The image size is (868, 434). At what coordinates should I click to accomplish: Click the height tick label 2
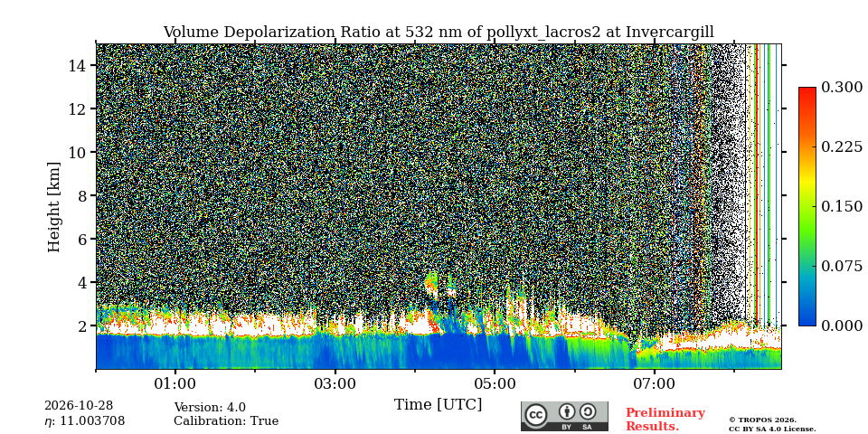[84, 325]
